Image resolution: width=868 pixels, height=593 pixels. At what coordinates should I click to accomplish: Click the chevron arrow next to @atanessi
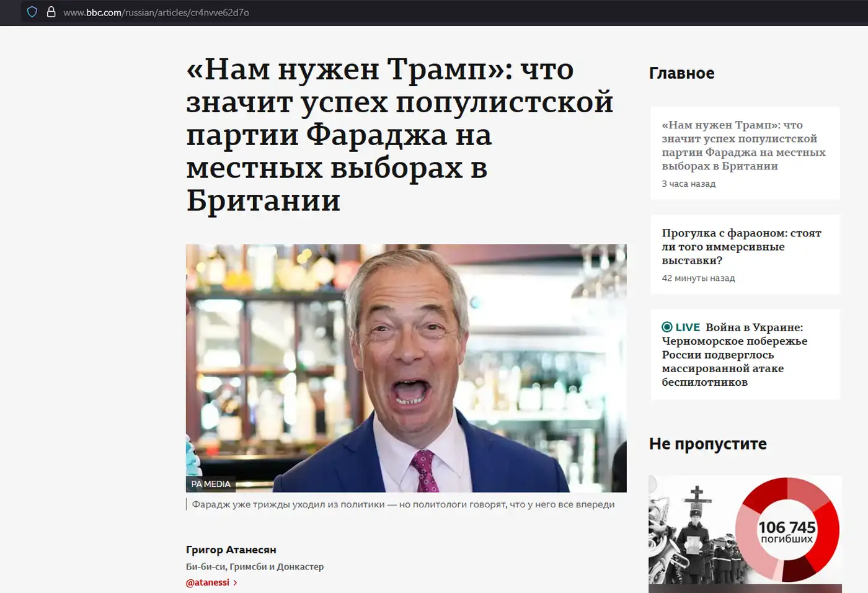(x=235, y=582)
